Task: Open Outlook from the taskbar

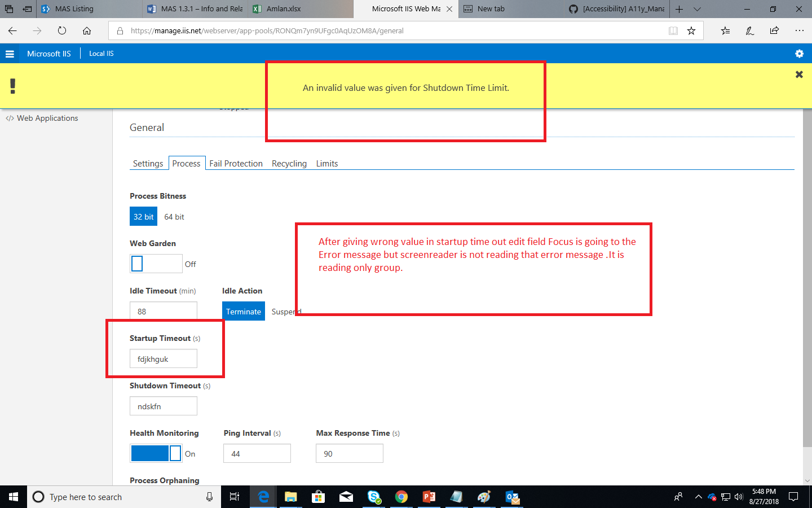Action: (x=511, y=497)
